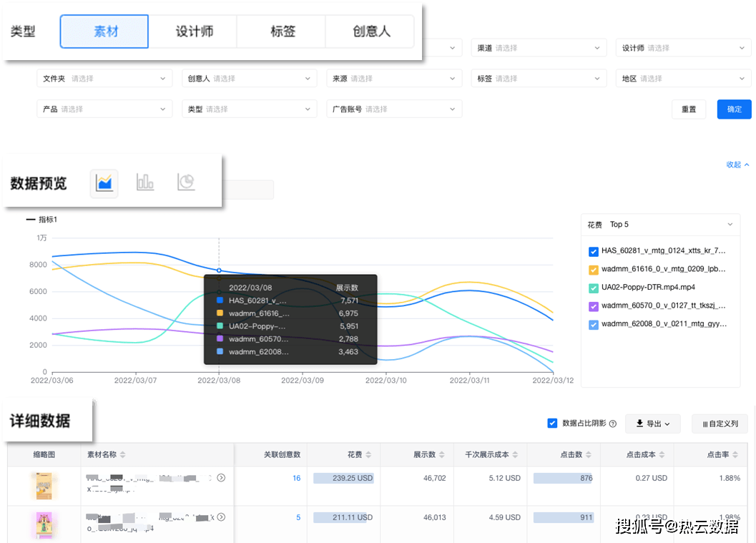
Task: Open help tooltip for 数据占比阴影
Action: coord(613,424)
